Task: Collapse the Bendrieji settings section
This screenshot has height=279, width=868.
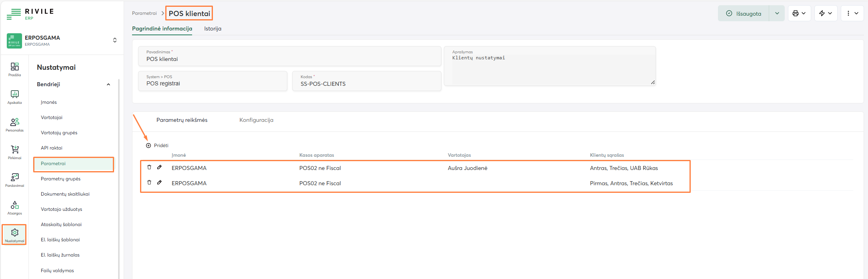Action: click(108, 85)
